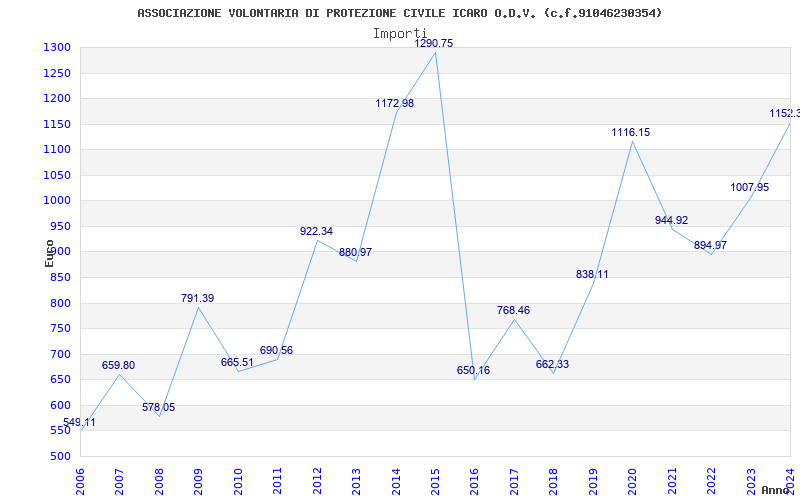Click the 'Anno' x-axis title
The height and width of the screenshot is (500, 800).
click(x=775, y=490)
